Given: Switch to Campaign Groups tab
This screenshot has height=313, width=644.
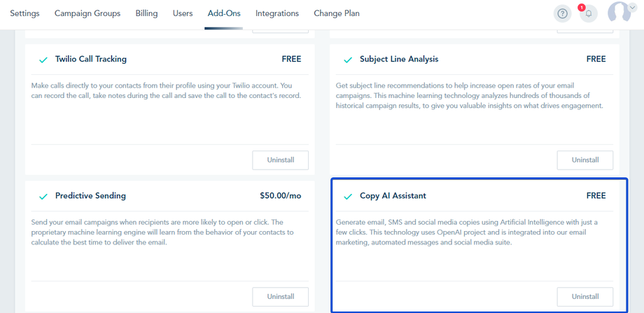Looking at the screenshot, I should point(87,13).
